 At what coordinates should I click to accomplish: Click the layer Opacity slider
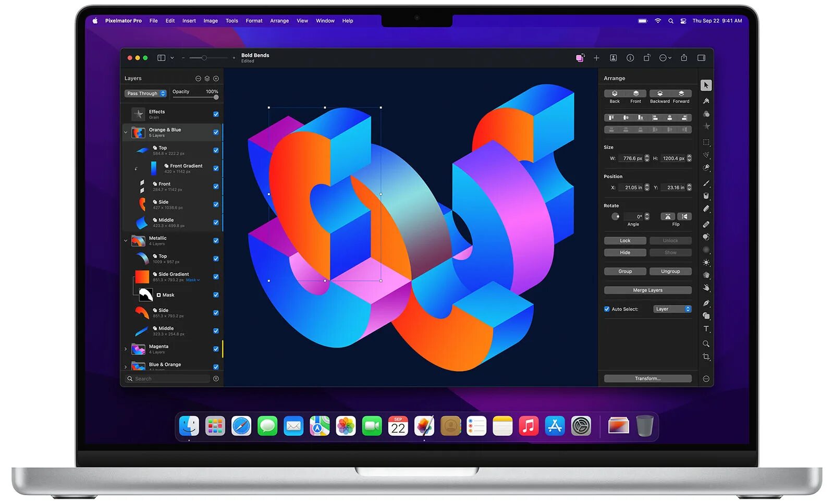(195, 97)
